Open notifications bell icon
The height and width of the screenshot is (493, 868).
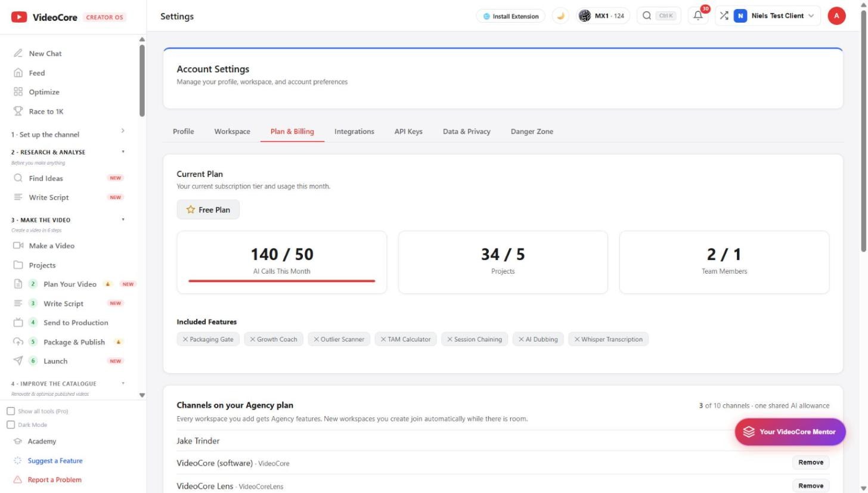(698, 16)
